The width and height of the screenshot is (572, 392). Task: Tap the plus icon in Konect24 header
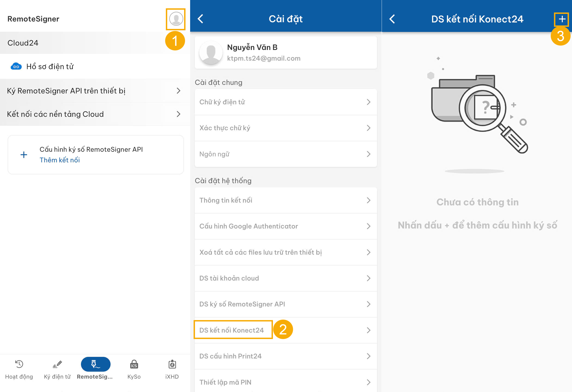561,19
